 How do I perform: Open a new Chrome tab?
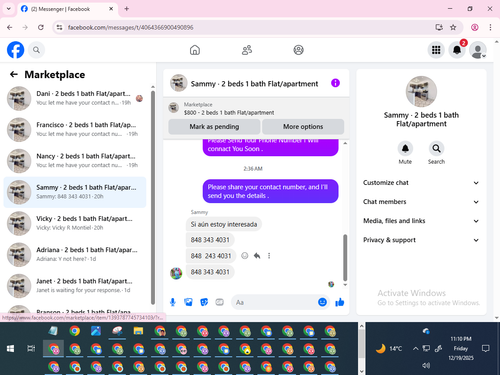coord(127,9)
